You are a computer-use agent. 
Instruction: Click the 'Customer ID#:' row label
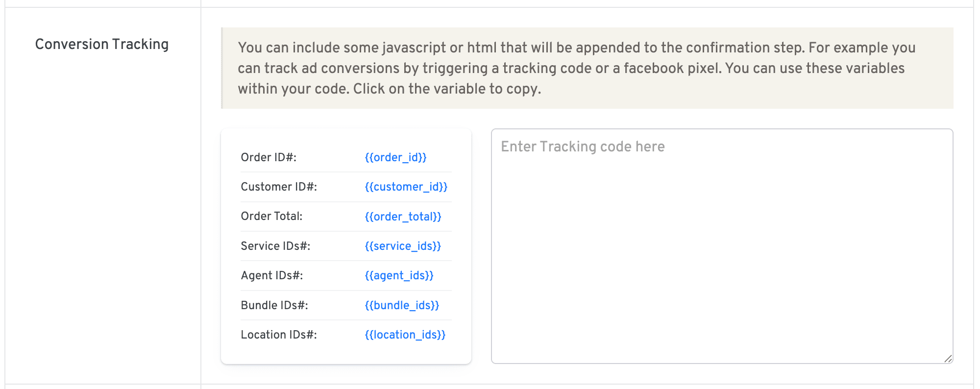(x=279, y=187)
